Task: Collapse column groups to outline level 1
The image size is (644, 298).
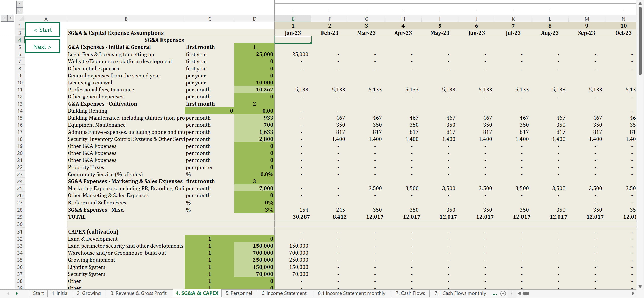Action: pyautogui.click(x=20, y=4)
